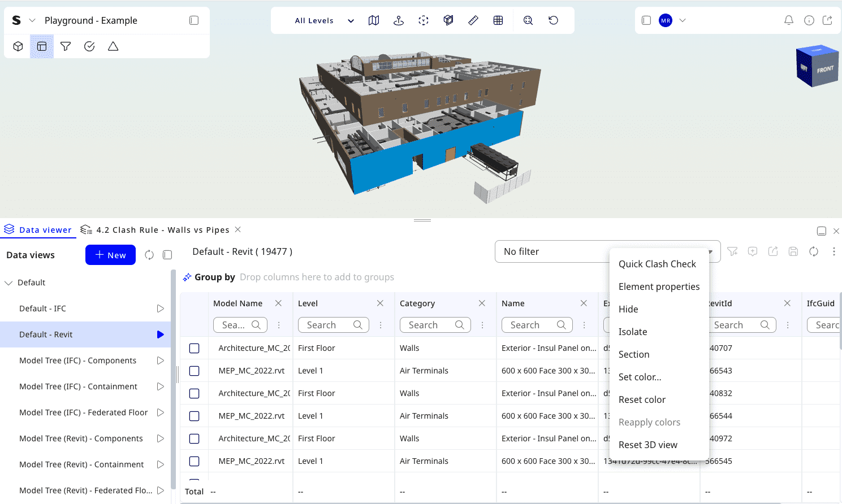Screen dimensions: 842x504
Task: Open the map view icon in toolbar
Action: 374,20
